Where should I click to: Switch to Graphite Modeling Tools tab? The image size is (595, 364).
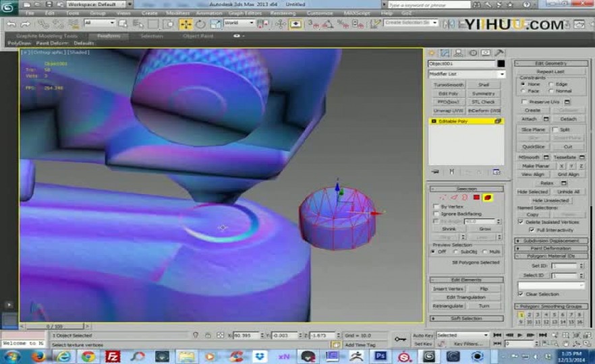click(47, 36)
